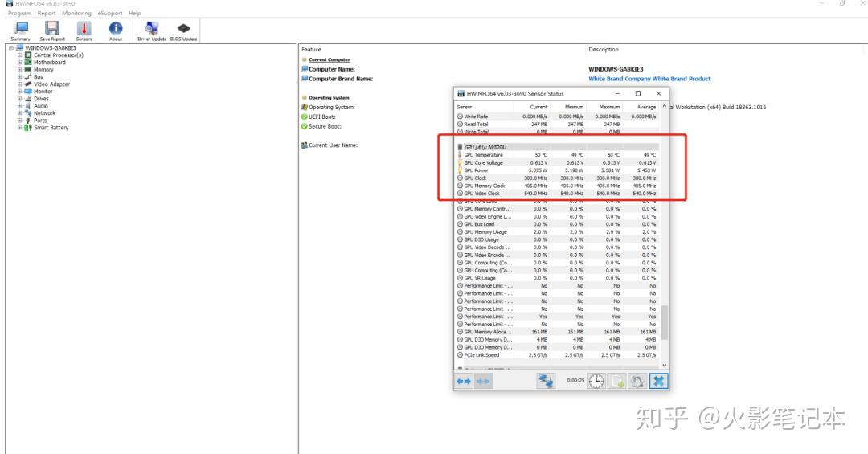
Task: Click the Computer Brand Name row icon
Action: pyautogui.click(x=304, y=79)
